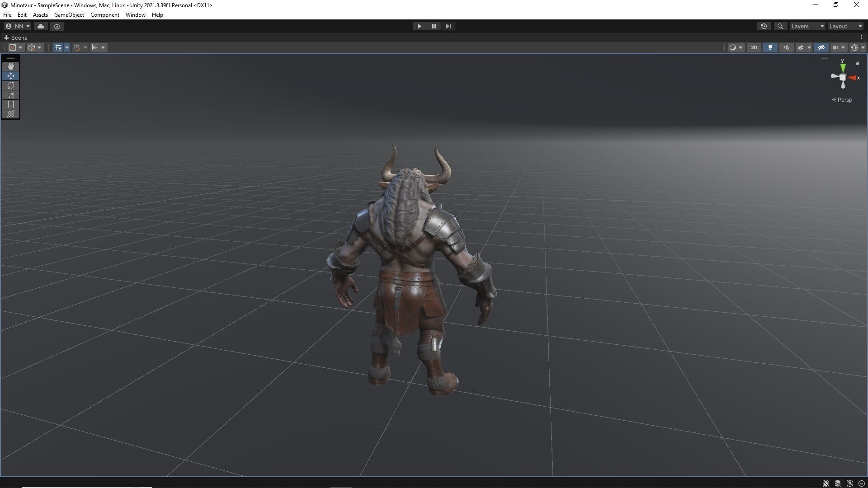Click the activity progress checkmark icon

click(x=861, y=483)
